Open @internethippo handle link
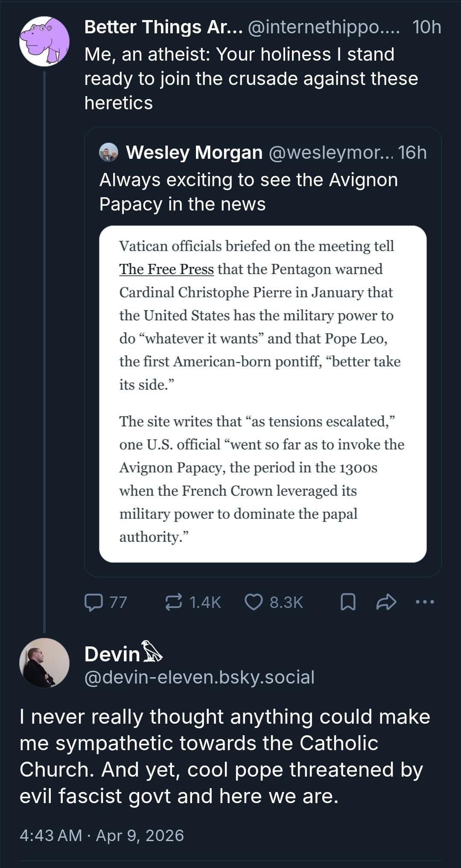Screen dimensions: 461x868 (324, 27)
